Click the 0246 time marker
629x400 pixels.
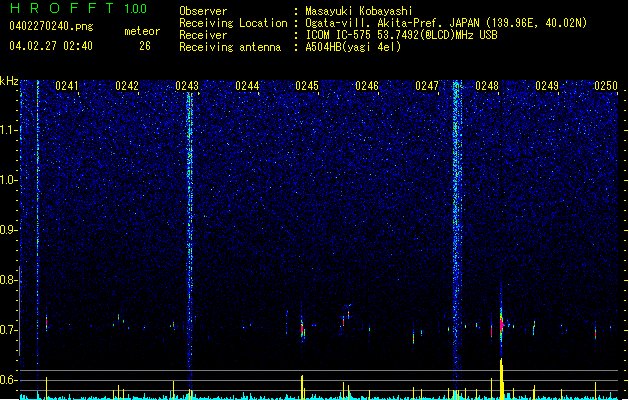367,86
